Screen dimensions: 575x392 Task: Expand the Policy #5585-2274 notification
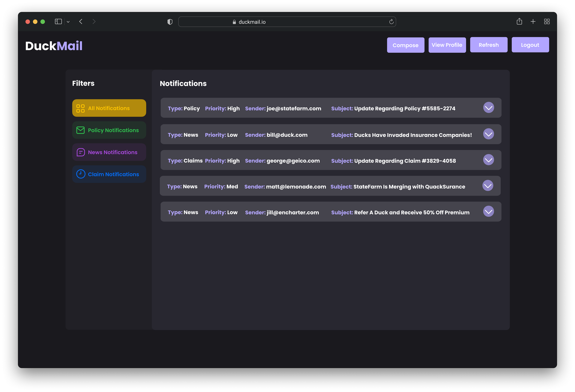pyautogui.click(x=488, y=108)
